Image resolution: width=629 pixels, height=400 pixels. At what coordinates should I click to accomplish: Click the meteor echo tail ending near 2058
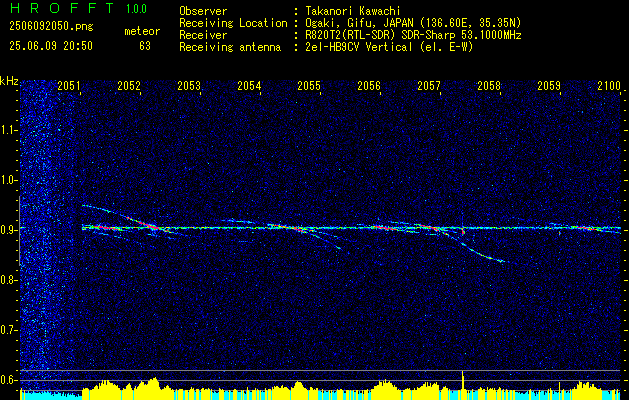tap(483, 254)
